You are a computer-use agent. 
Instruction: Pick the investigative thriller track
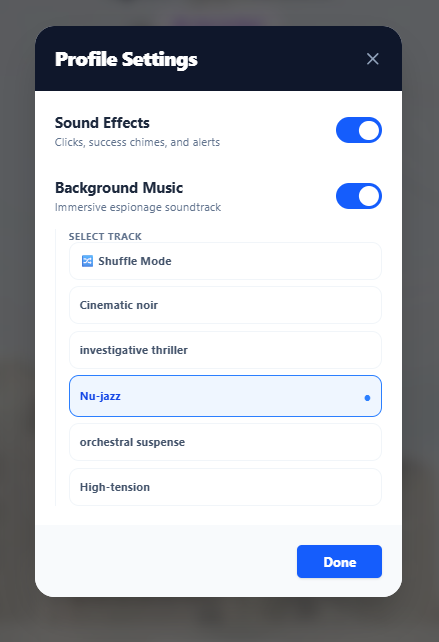[x=225, y=350]
